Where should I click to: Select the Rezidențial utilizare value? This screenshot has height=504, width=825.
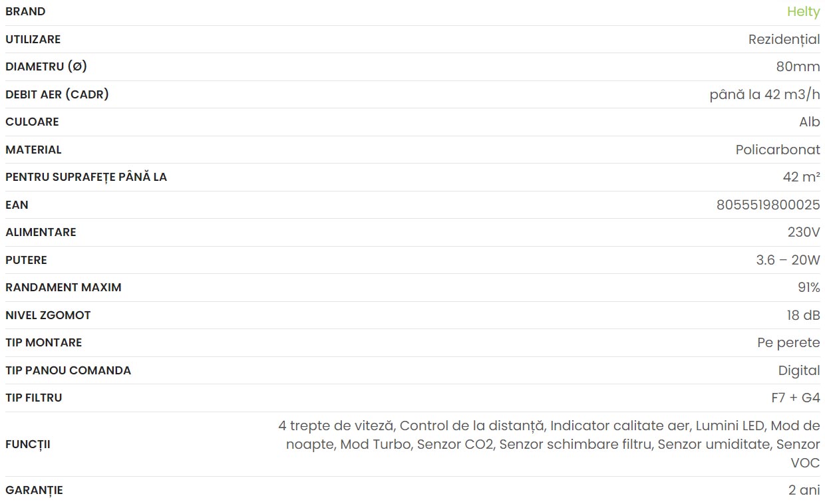tap(784, 39)
